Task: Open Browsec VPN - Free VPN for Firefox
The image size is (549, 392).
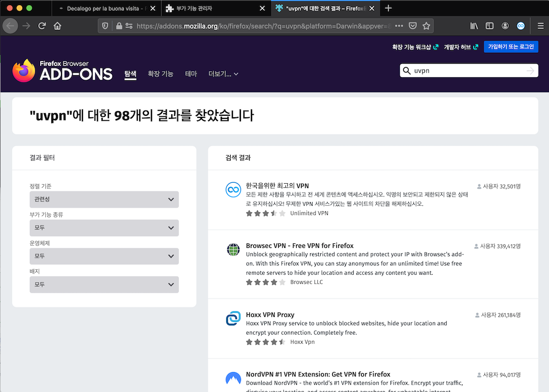Action: 300,246
